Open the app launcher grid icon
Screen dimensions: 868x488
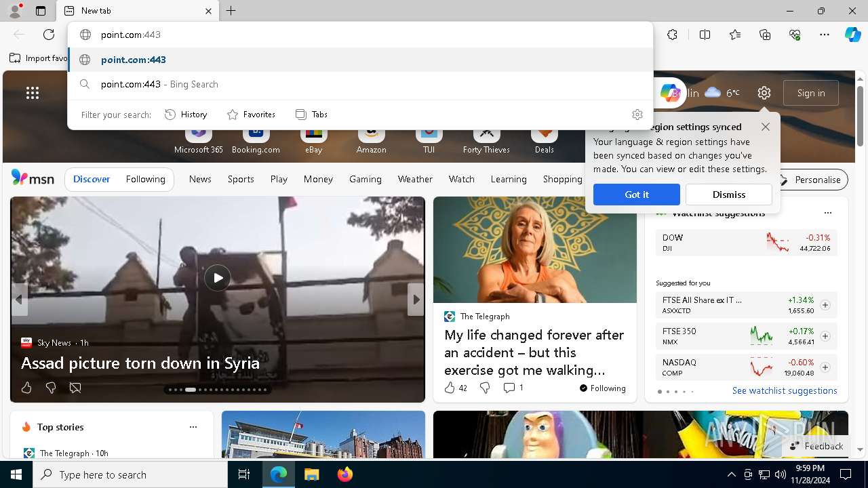tap(33, 93)
